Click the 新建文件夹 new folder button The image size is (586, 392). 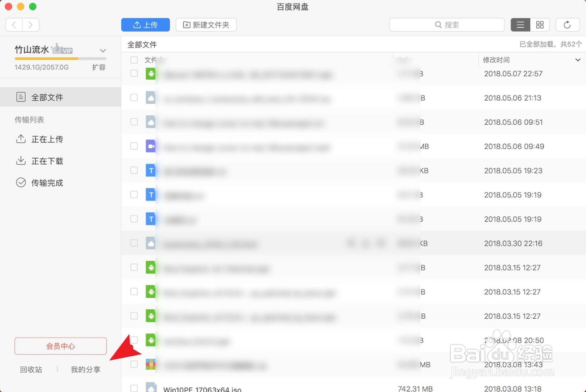pyautogui.click(x=206, y=25)
